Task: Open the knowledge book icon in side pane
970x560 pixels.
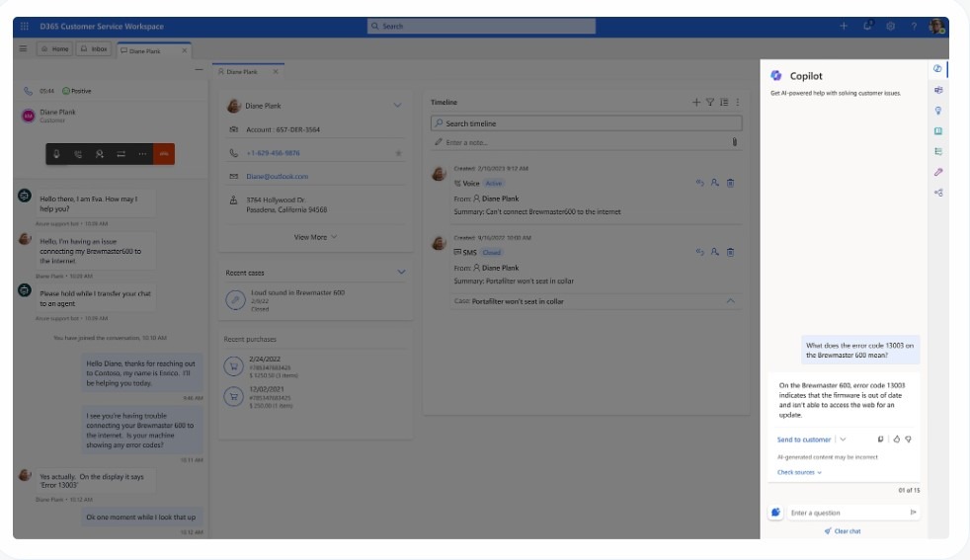Action: point(938,131)
